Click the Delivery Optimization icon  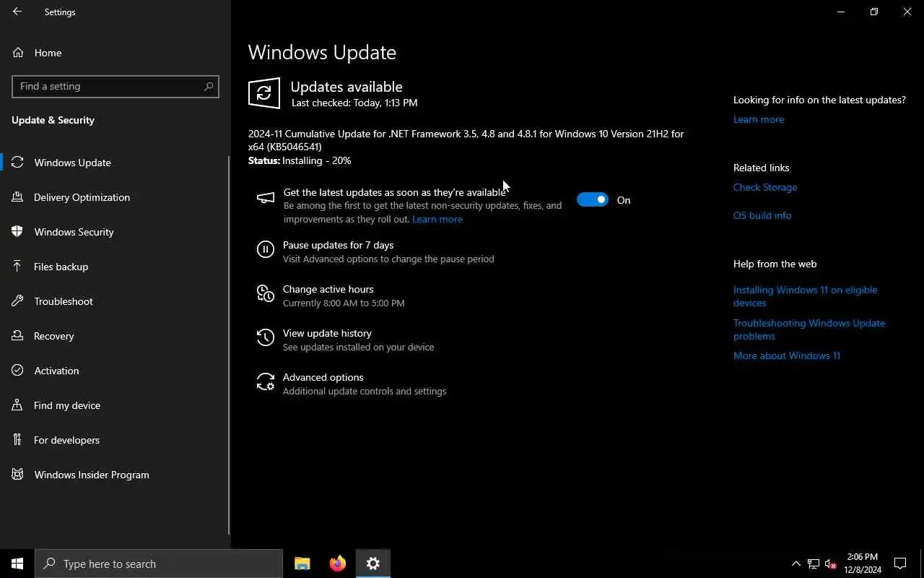(x=18, y=197)
